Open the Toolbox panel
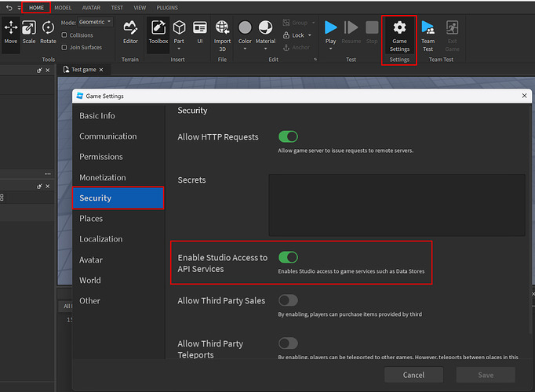The image size is (535, 392). click(x=158, y=32)
